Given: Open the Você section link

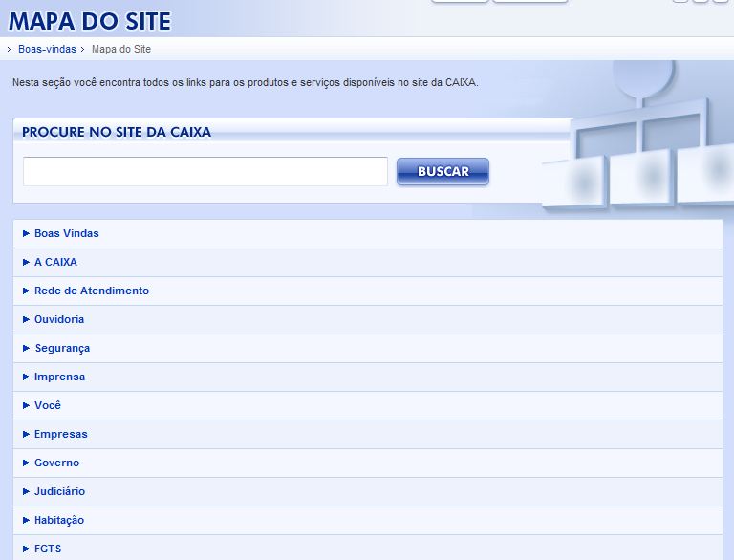Looking at the screenshot, I should [47, 405].
